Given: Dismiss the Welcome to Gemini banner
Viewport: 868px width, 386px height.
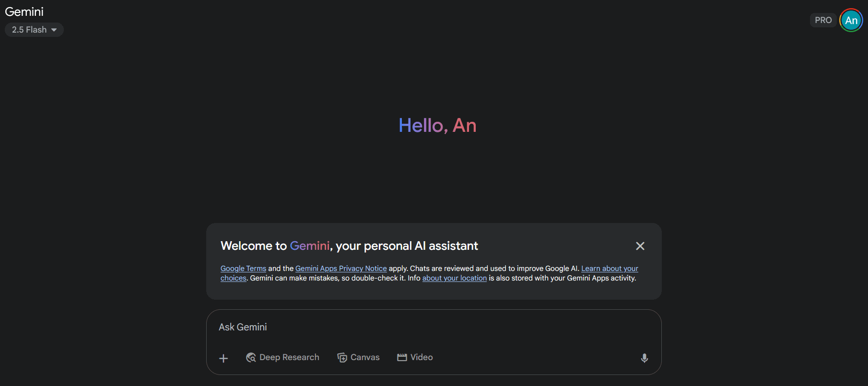Looking at the screenshot, I should pyautogui.click(x=640, y=246).
